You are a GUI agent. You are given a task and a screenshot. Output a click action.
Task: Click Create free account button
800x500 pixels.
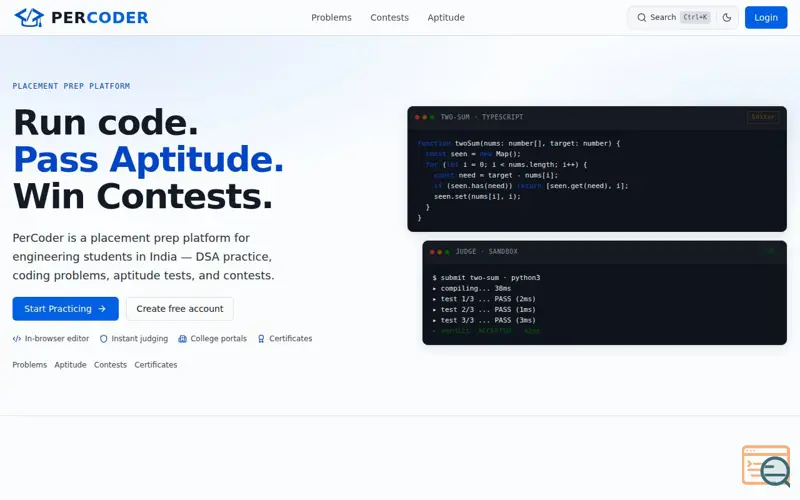(x=180, y=309)
